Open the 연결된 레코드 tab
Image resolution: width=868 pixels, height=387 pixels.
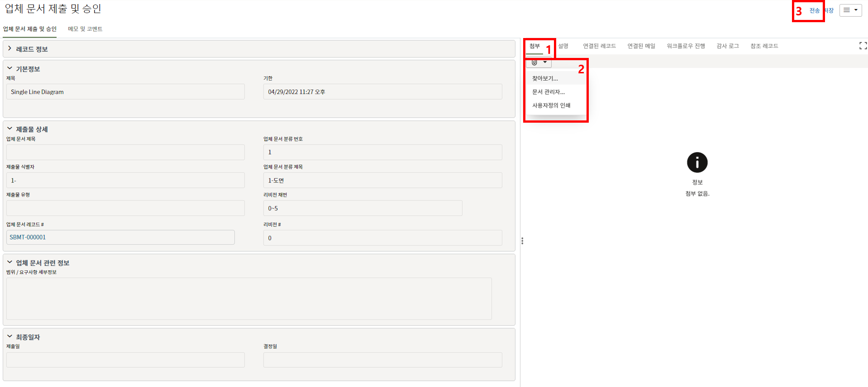(599, 46)
